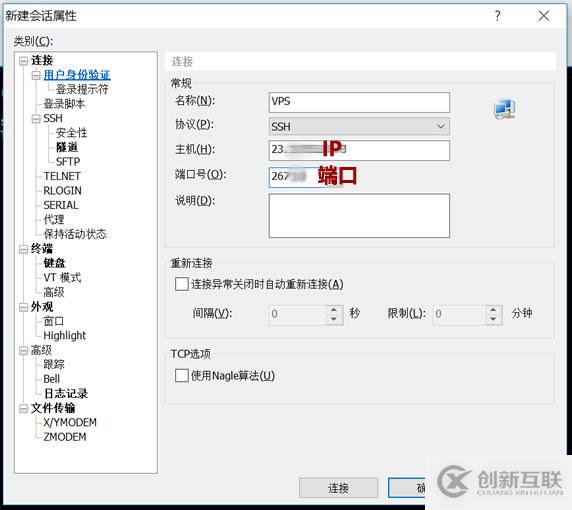Select 窗口 under 外观
Image resolution: width=572 pixels, height=510 pixels.
(54, 321)
